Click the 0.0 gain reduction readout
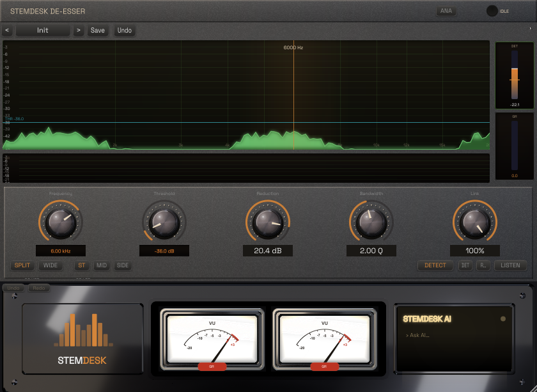 (515, 176)
